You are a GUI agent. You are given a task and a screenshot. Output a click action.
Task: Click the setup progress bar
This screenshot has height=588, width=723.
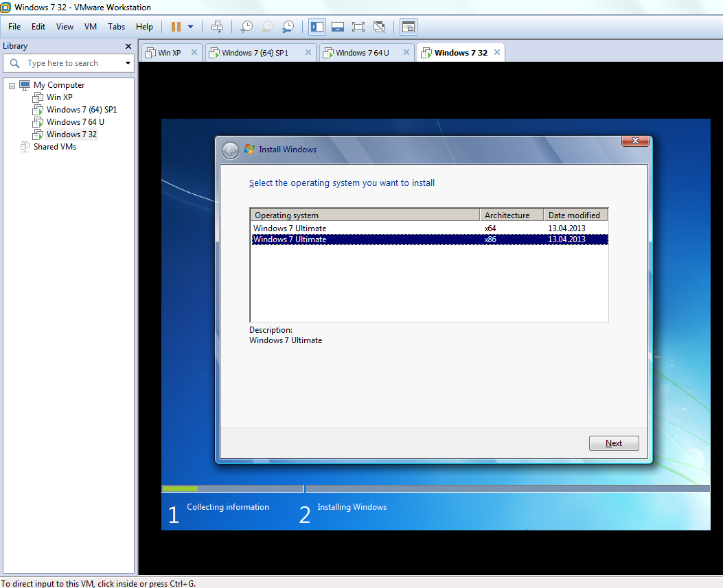tap(435, 489)
